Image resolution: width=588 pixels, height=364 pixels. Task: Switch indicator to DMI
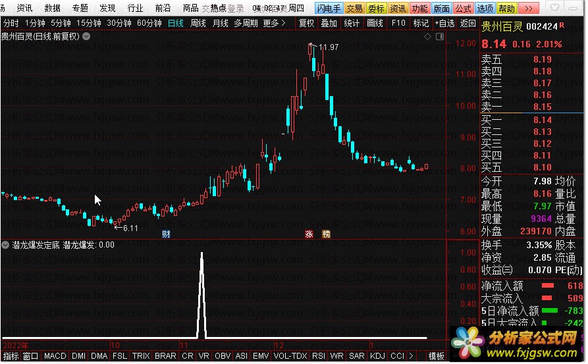coord(79,356)
